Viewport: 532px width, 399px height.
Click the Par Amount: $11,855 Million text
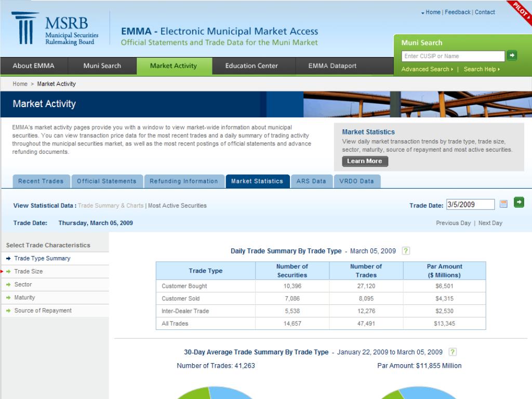point(419,366)
